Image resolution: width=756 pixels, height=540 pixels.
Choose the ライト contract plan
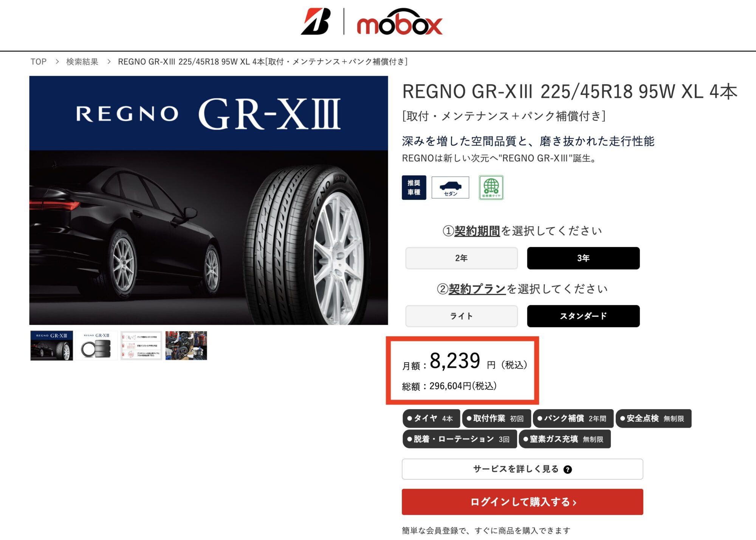click(462, 316)
